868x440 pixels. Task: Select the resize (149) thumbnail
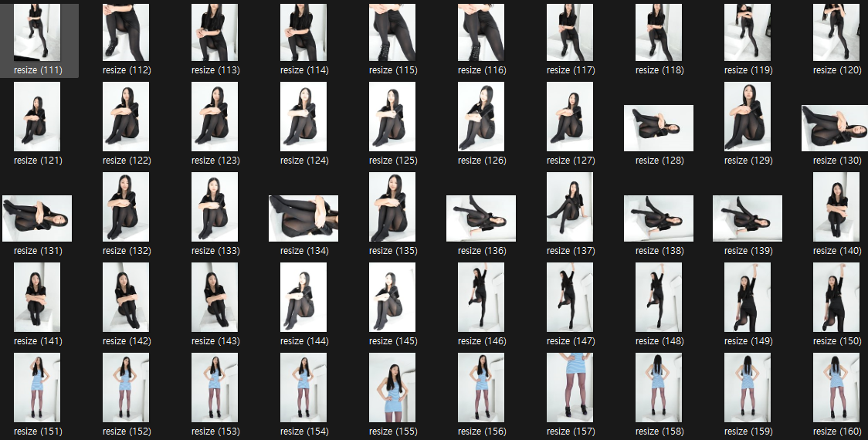[x=748, y=297]
